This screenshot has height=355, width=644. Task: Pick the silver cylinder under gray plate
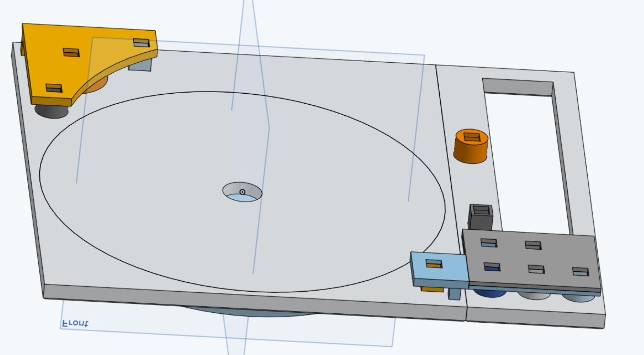[535, 296]
